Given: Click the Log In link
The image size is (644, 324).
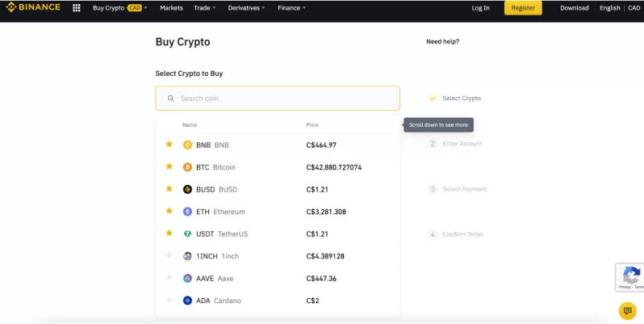Looking at the screenshot, I should tap(480, 8).
